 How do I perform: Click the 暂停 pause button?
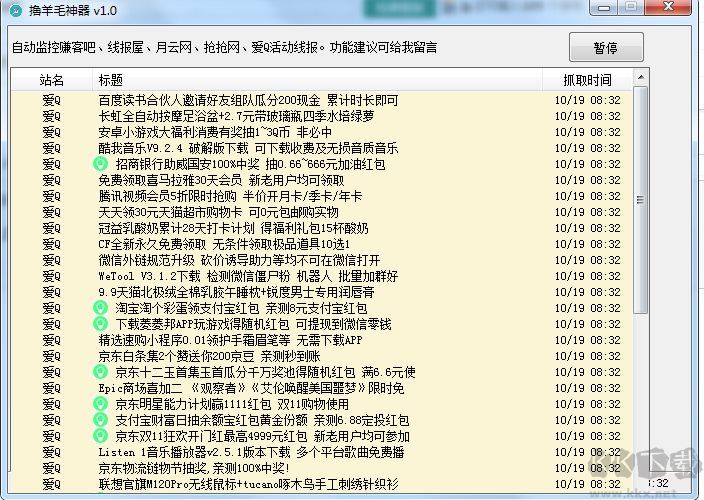pyautogui.click(x=606, y=47)
